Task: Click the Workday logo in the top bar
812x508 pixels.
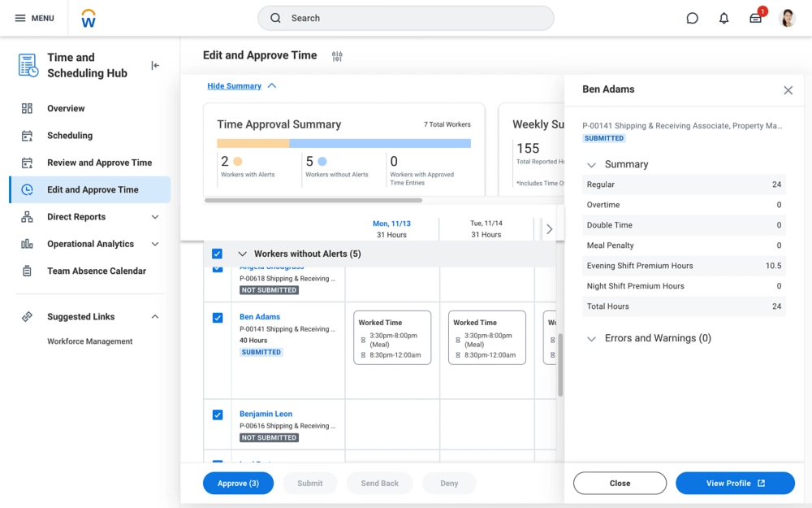Action: coord(88,17)
